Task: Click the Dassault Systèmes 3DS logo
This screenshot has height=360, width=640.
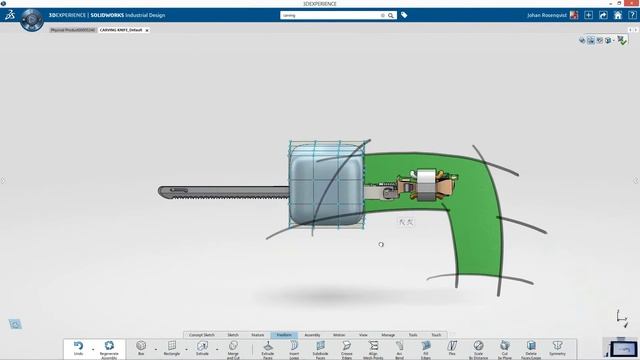Action: [10, 15]
